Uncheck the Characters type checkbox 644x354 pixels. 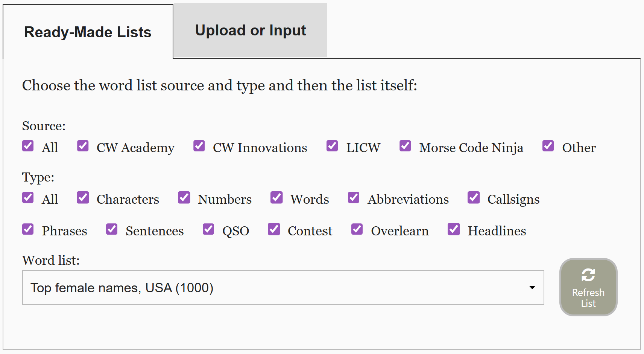[83, 197]
